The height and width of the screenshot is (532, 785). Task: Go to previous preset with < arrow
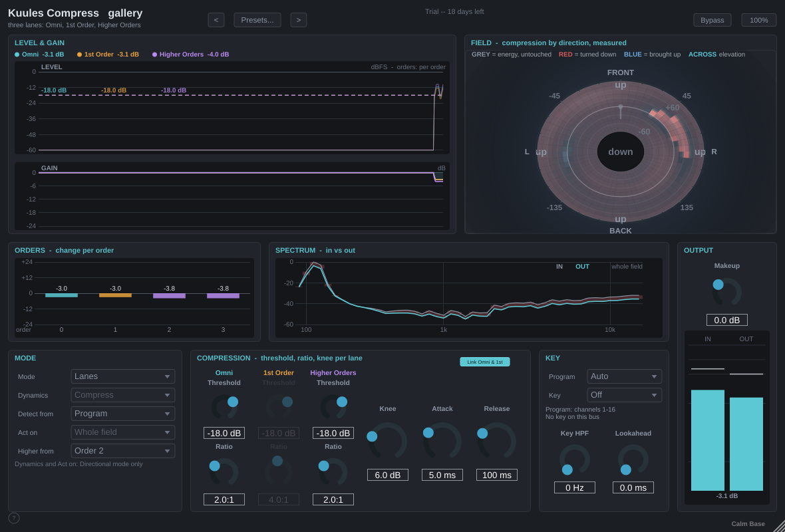(x=216, y=20)
